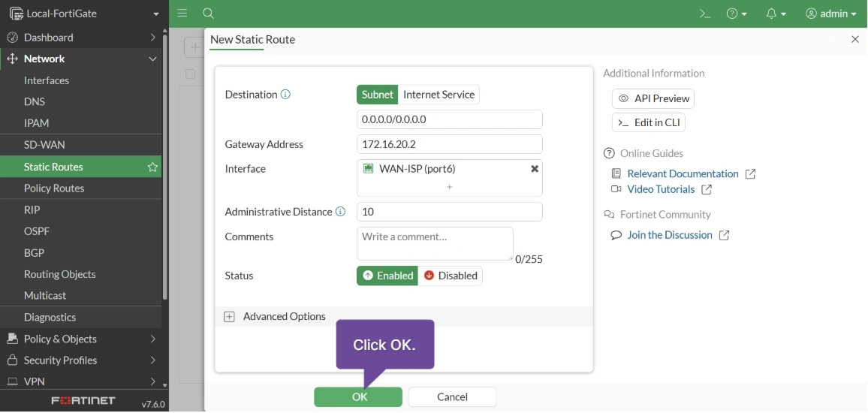The height and width of the screenshot is (413, 868).
Task: Open the CLI console icon in header
Action: 705,14
